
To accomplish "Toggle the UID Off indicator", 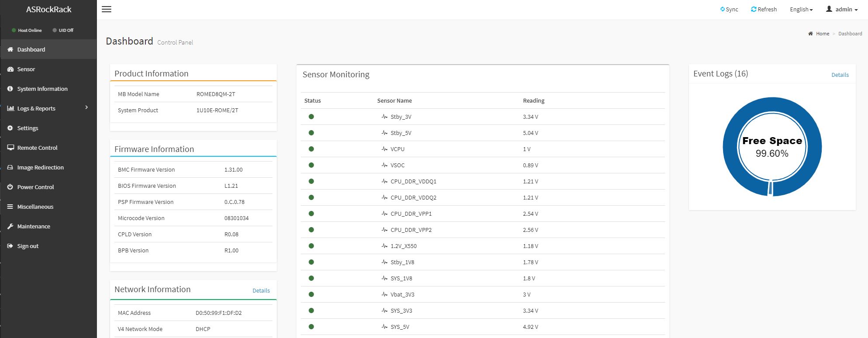I will tap(63, 30).
